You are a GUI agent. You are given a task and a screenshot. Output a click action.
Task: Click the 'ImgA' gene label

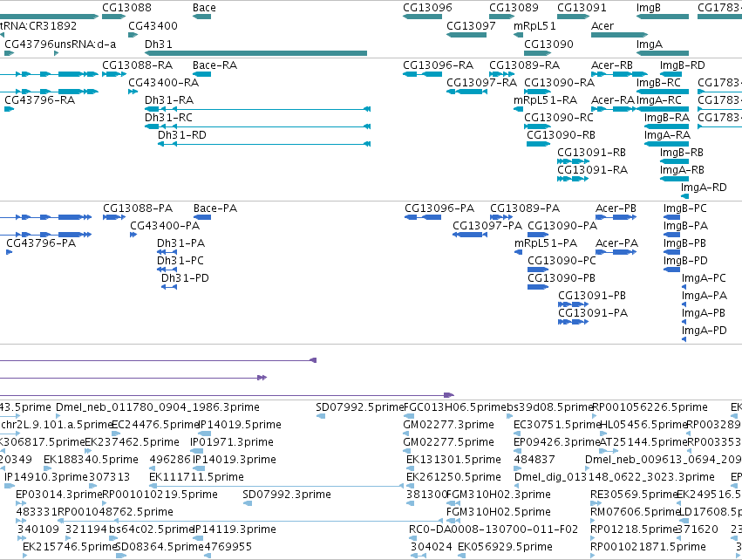(650, 44)
